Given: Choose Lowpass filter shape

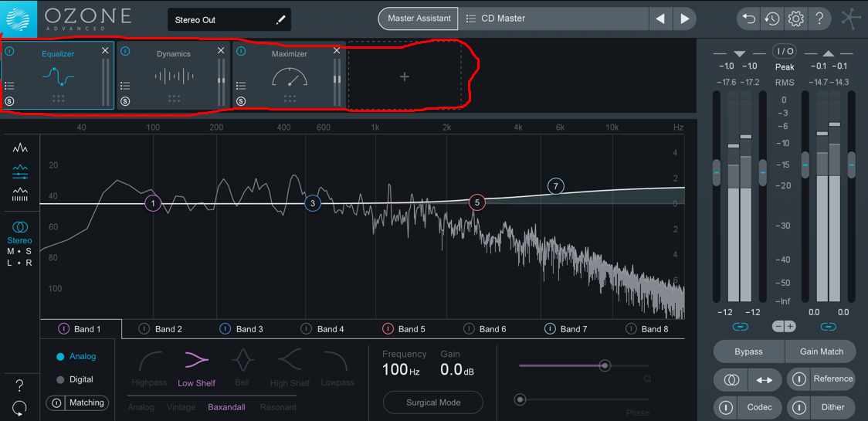Looking at the screenshot, I should tap(337, 368).
